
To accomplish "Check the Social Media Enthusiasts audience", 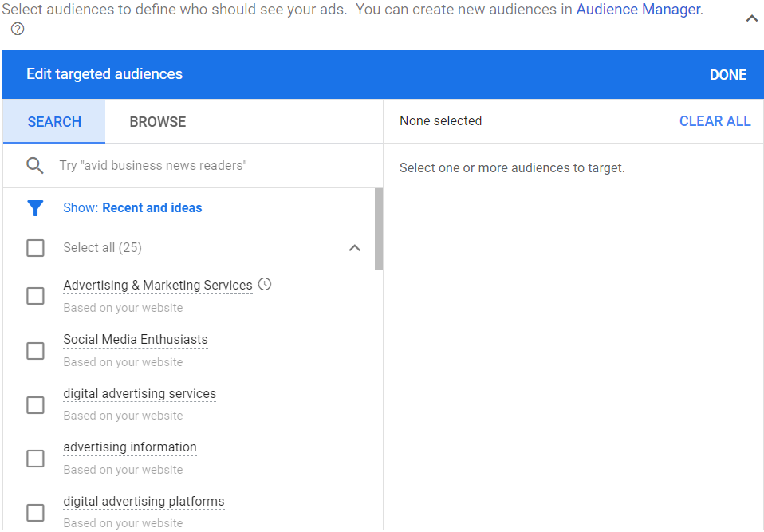I will point(35,350).
